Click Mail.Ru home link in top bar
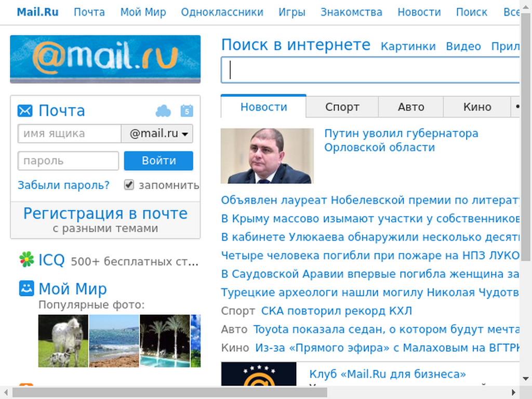 click(x=37, y=12)
